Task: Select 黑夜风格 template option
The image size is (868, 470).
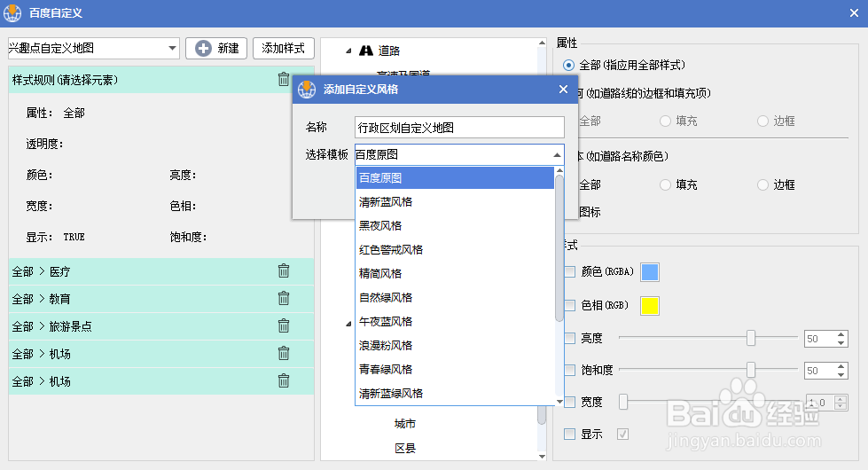Action: point(455,226)
